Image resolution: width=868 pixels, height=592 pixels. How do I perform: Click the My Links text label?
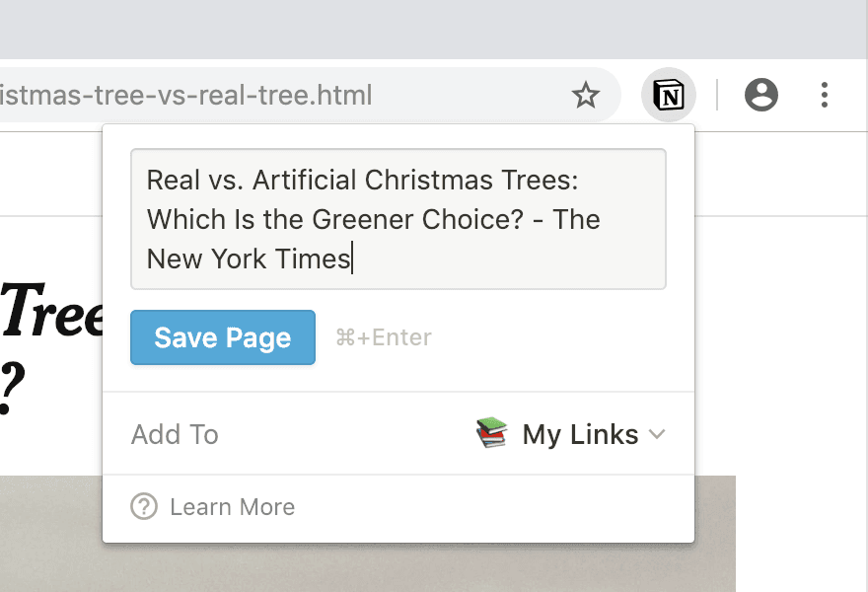tap(579, 433)
